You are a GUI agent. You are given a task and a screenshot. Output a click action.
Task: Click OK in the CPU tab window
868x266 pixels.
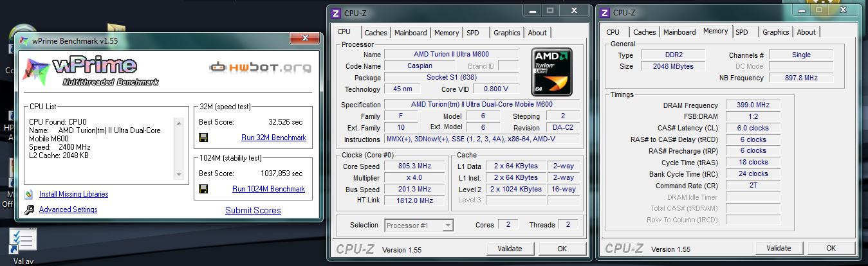pos(562,249)
